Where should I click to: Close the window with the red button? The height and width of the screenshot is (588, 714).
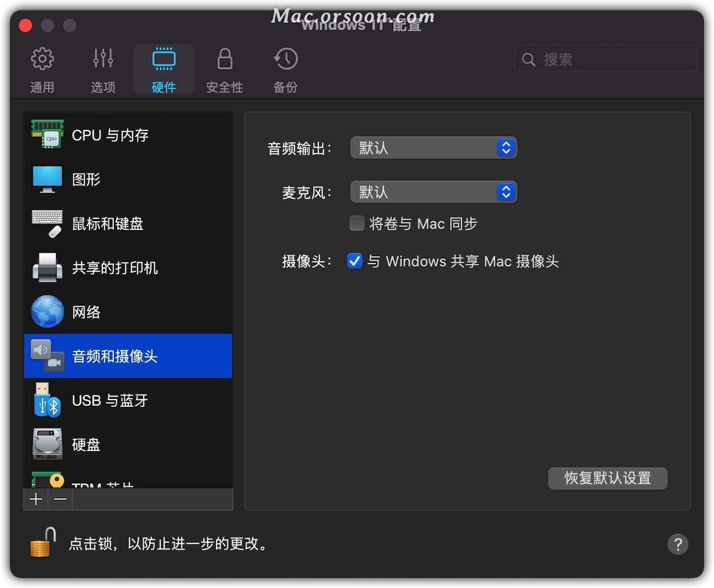26,25
